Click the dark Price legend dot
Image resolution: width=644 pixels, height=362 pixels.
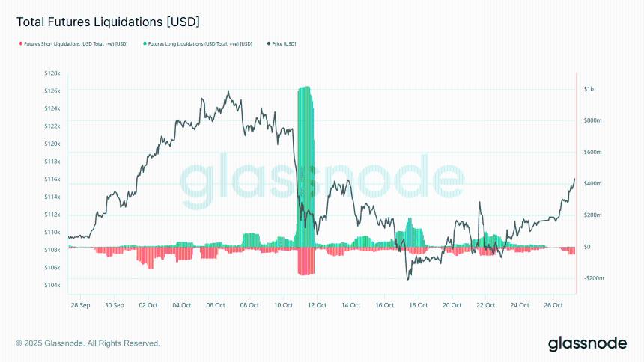[268, 43]
